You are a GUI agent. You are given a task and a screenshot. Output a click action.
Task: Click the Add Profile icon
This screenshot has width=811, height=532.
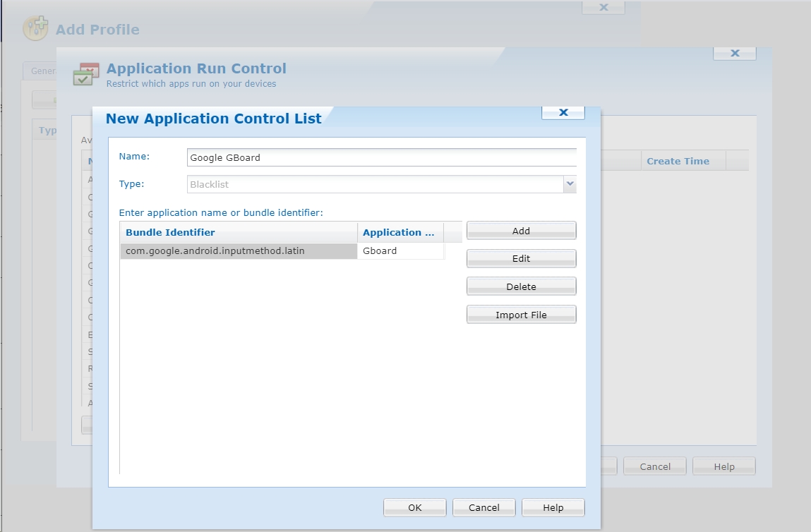[35, 29]
